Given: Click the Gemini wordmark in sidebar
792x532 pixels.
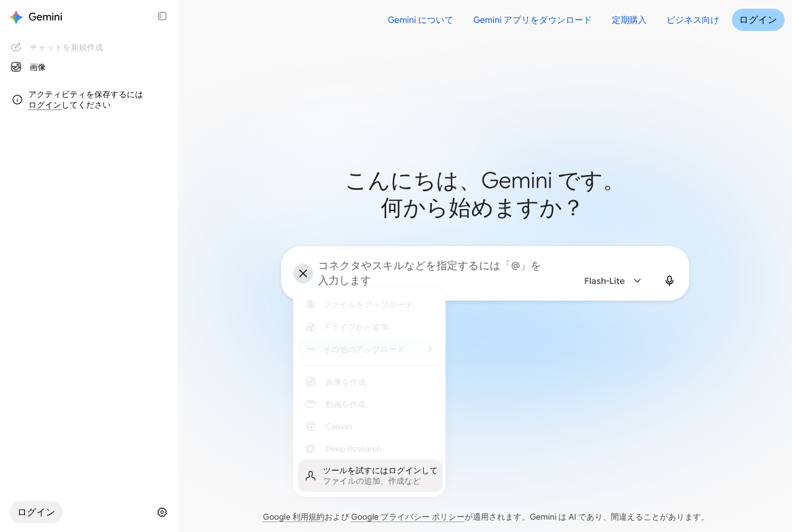Looking at the screenshot, I should pyautogui.click(x=45, y=17).
